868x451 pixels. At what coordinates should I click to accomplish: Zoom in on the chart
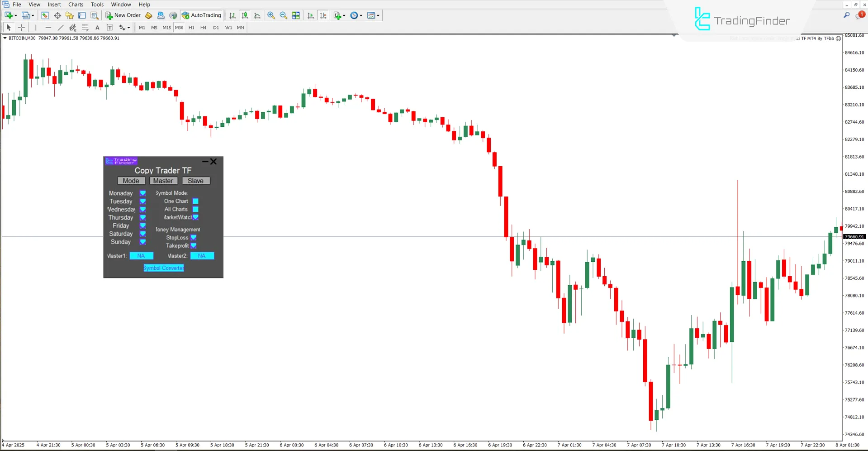271,15
